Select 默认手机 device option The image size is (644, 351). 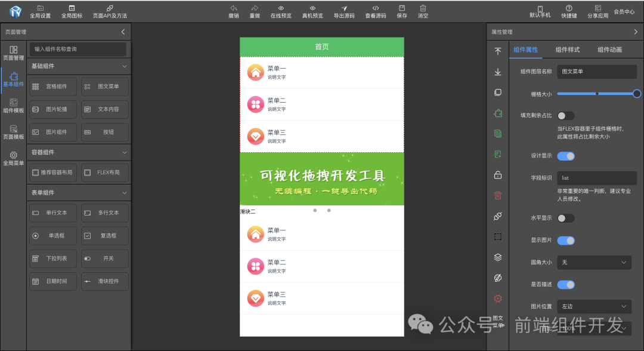pyautogui.click(x=540, y=12)
